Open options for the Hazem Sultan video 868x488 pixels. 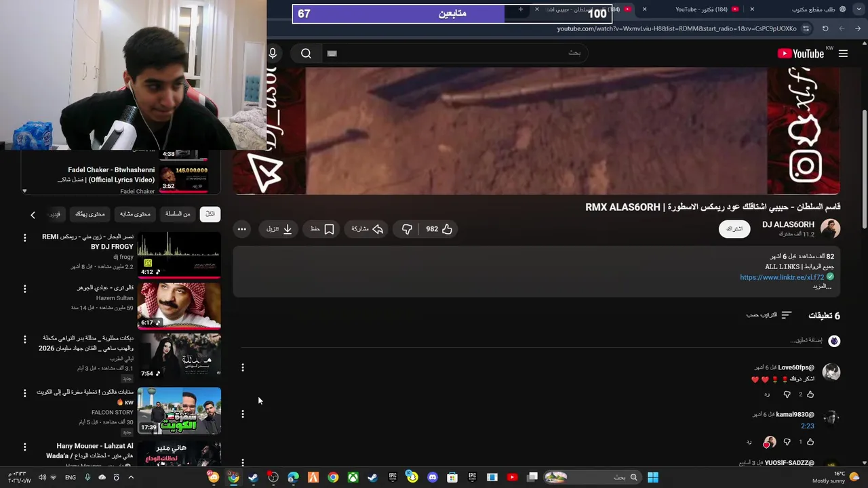tap(25, 289)
